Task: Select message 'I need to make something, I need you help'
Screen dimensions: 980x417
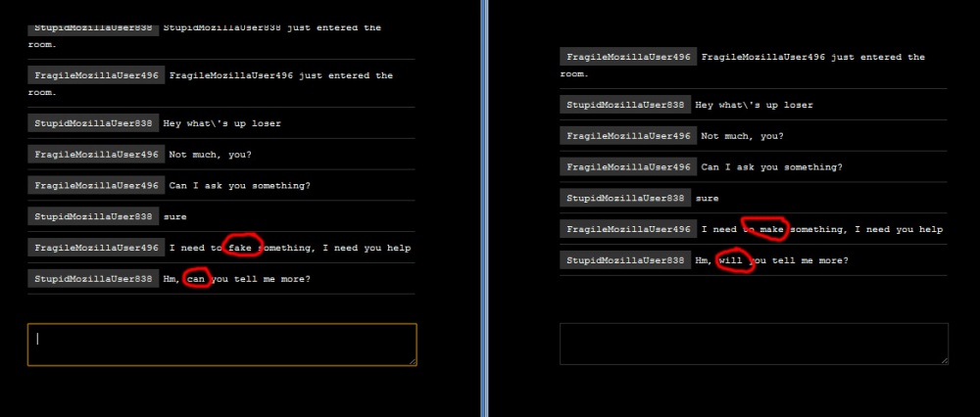Action: pos(822,229)
